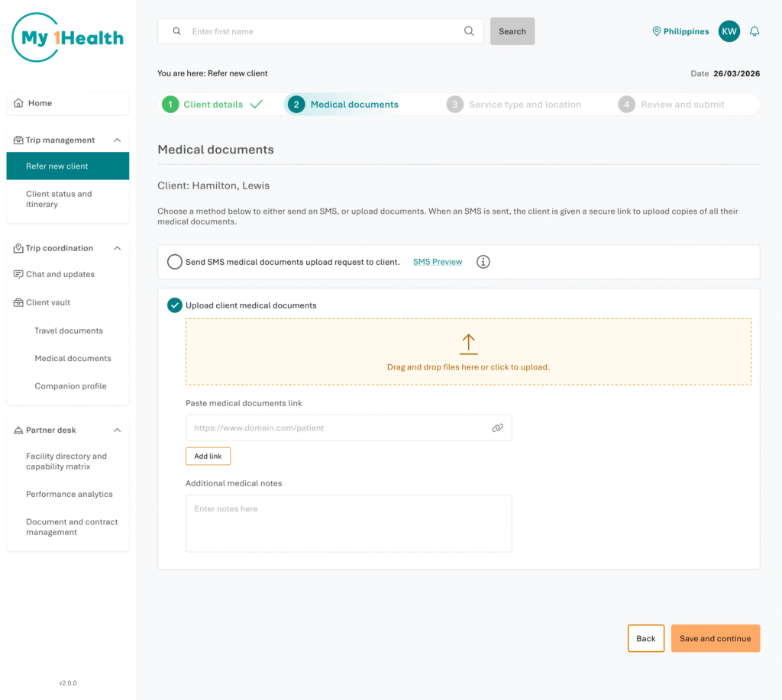Focus the Additional medical notes textarea

(x=348, y=524)
